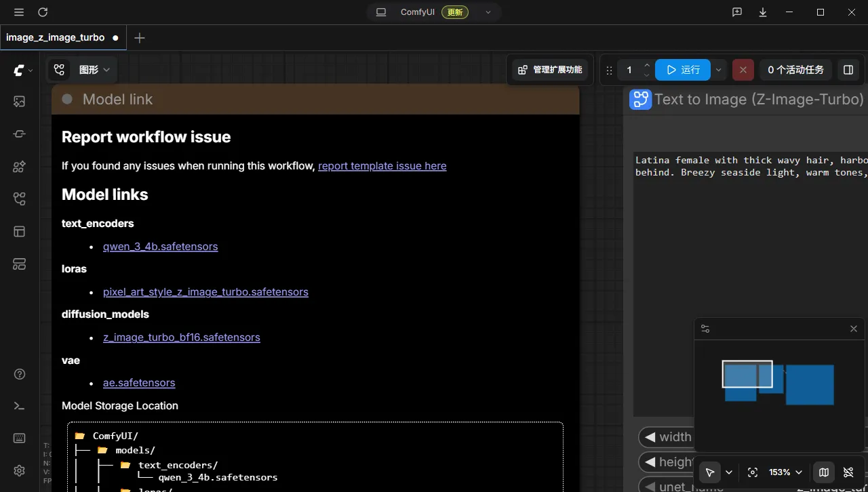Click the loras label
This screenshot has height=492, width=868.
coord(74,269)
